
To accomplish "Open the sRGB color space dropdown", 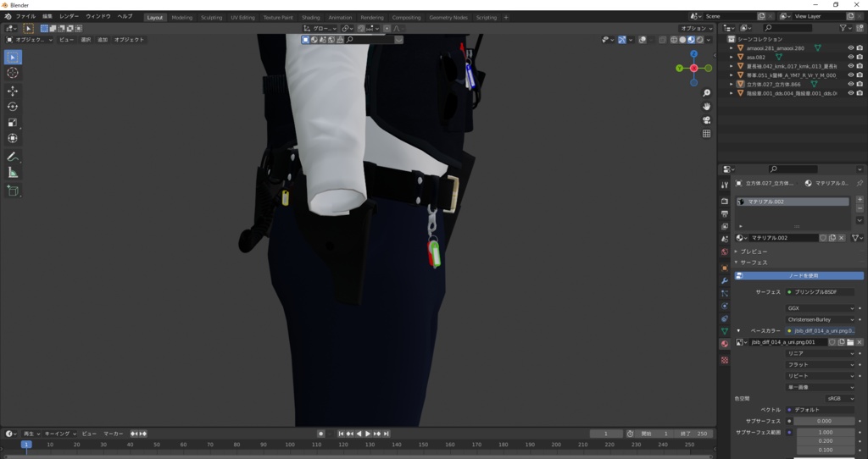I will tap(840, 398).
